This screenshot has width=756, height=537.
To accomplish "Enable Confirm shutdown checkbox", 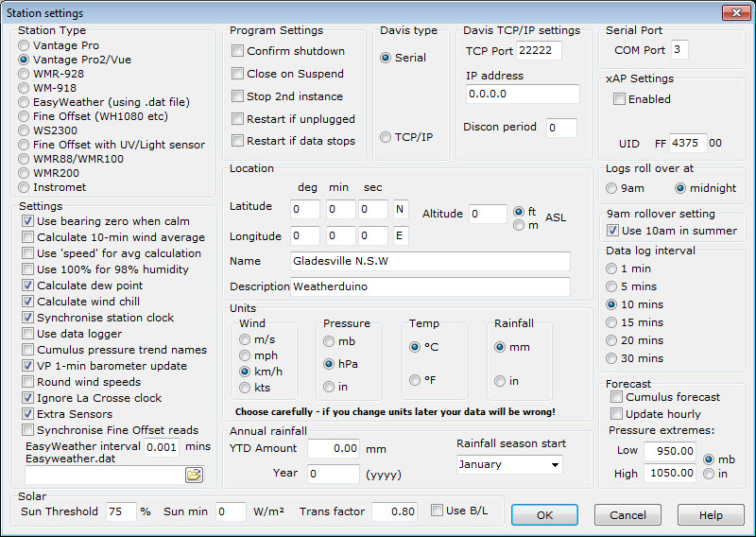I will [x=238, y=51].
